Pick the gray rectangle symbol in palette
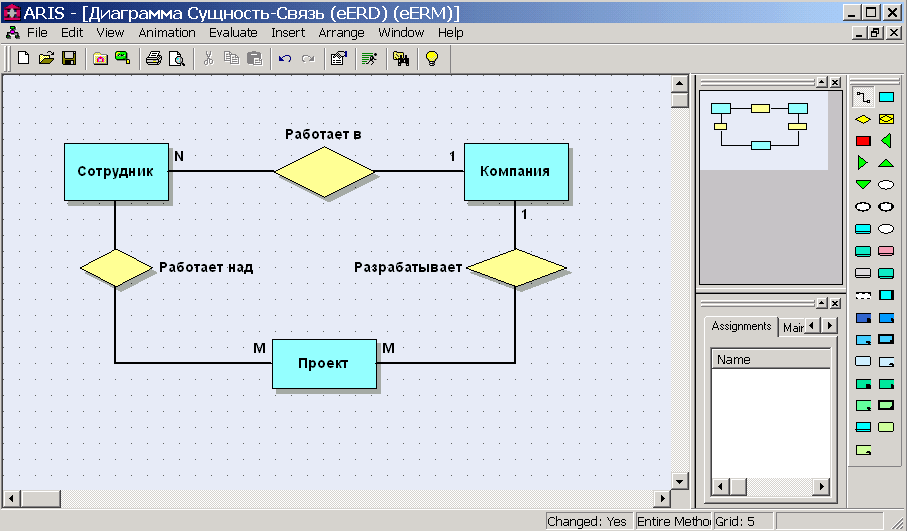The height and width of the screenshot is (531, 907). (x=863, y=273)
